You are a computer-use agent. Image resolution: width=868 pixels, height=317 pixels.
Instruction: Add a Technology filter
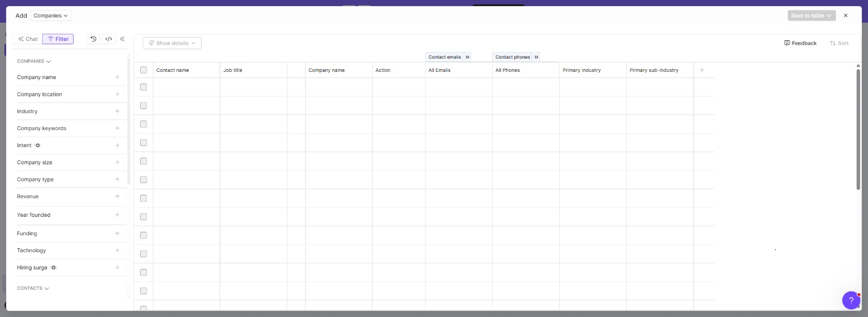click(117, 251)
